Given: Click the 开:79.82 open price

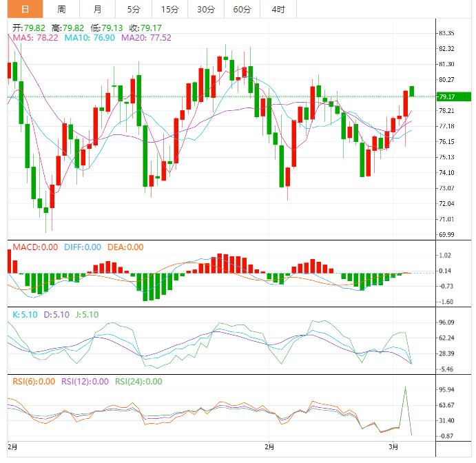Looking at the screenshot, I should tap(29, 28).
